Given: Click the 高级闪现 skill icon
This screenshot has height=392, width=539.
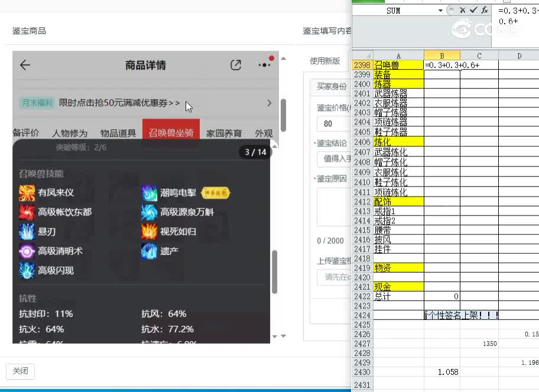Looking at the screenshot, I should pos(27,270).
